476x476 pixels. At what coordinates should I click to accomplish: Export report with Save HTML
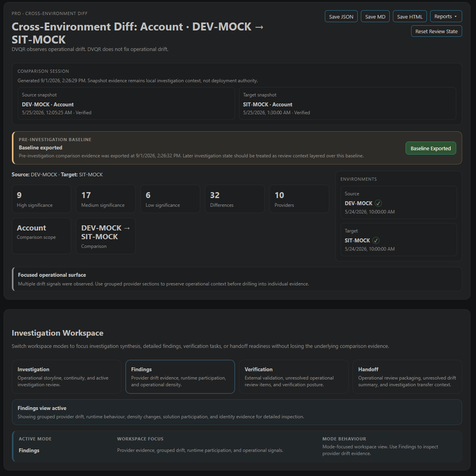pos(410,17)
